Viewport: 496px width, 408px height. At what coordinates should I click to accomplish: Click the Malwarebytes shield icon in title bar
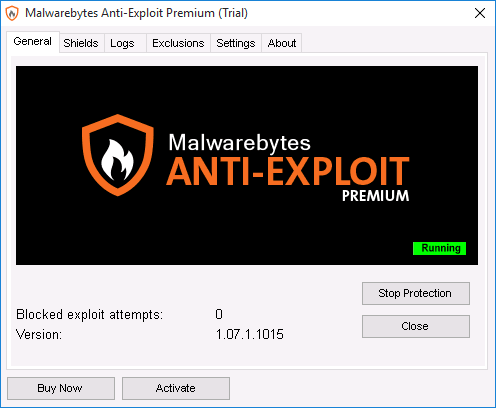pos(12,13)
